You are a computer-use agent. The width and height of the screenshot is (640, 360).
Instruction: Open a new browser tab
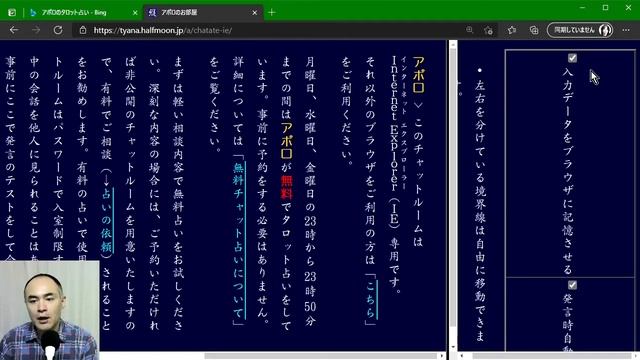(x=272, y=13)
